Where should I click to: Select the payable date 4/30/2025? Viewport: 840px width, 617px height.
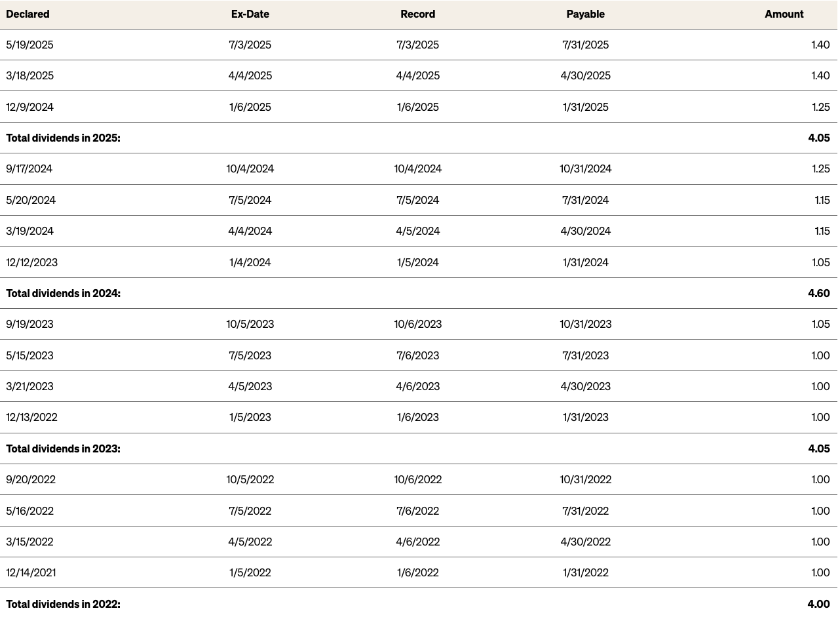tap(585, 75)
